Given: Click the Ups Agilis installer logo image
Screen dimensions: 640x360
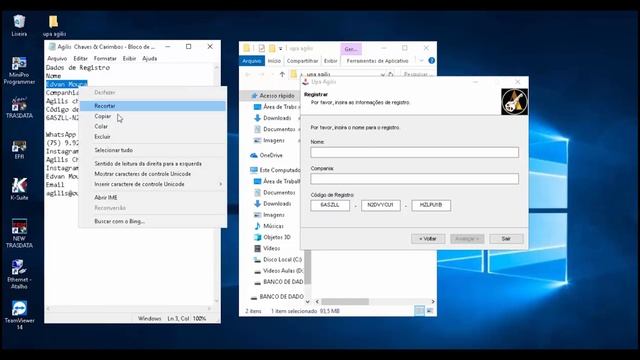Looking at the screenshot, I should 514,102.
